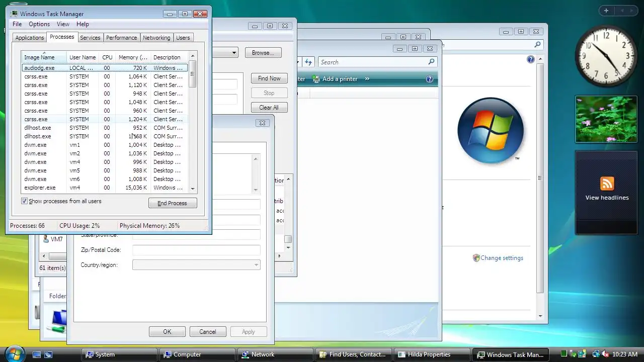Switch to the Performance tab
Image resolution: width=644 pixels, height=362 pixels.
[121, 38]
